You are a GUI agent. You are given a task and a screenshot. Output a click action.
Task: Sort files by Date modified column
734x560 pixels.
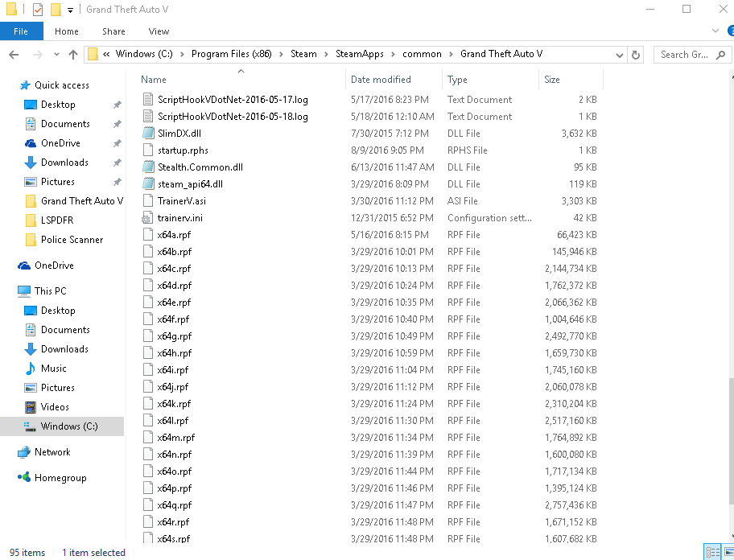[394, 80]
